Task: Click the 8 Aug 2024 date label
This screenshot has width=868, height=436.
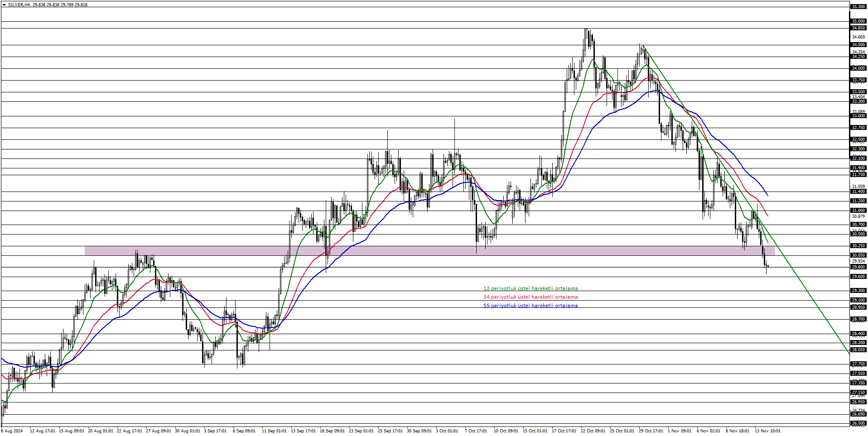Action: [x=12, y=431]
